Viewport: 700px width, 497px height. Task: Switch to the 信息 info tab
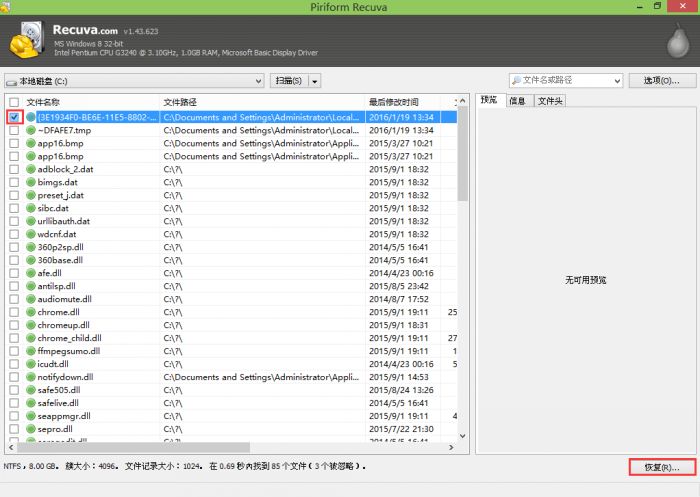(x=517, y=101)
